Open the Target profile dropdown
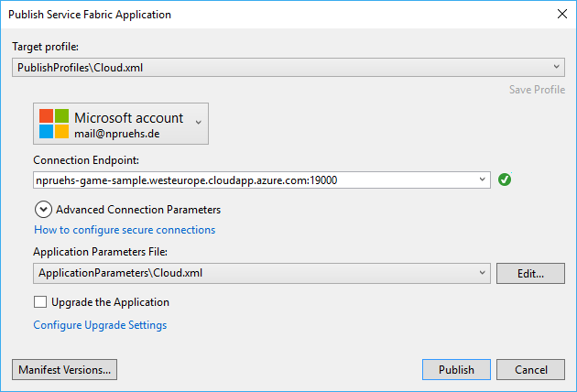The image size is (577, 392). point(557,67)
